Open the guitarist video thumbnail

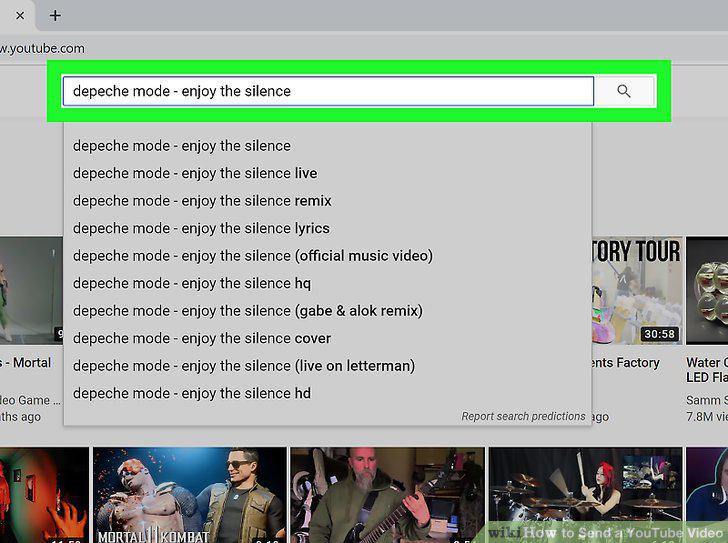[387, 495]
